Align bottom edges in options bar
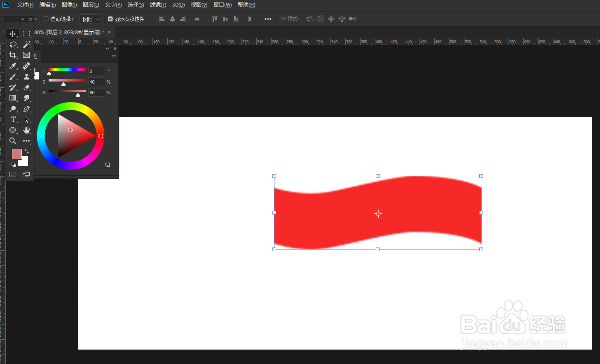 click(236, 19)
